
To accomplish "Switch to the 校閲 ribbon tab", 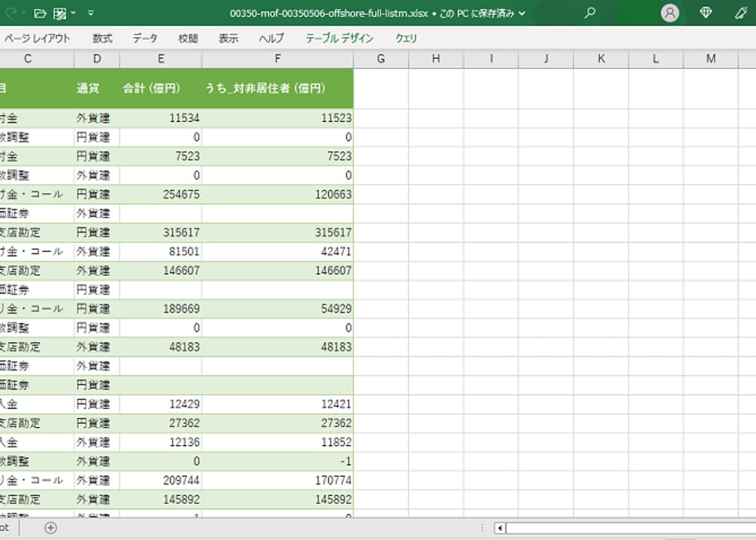I will (188, 38).
